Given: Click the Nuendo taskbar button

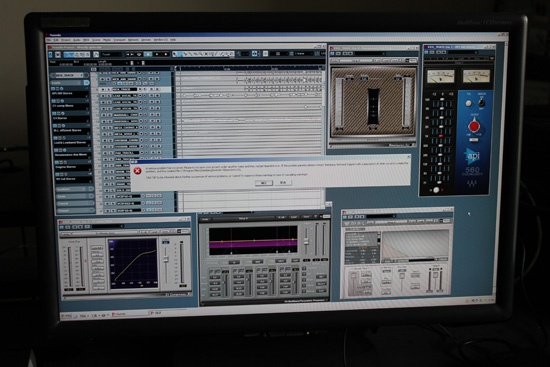Looking at the screenshot, I should click(x=130, y=314).
